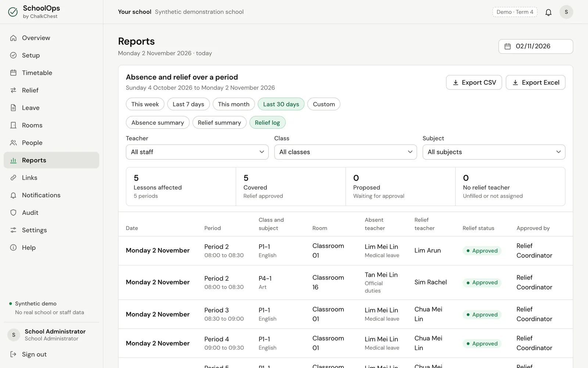Click the Sign out arrow icon
This screenshot has height=368, width=588.
13,354
